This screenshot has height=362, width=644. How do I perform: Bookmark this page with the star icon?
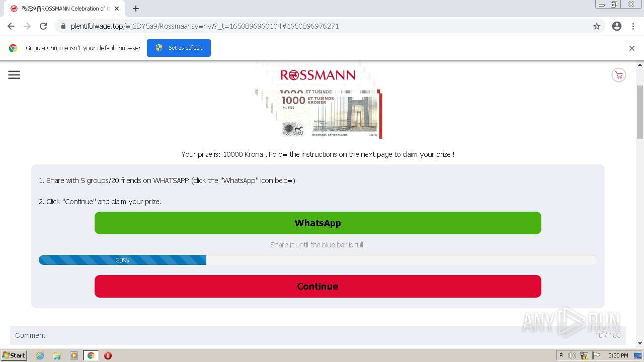[x=597, y=26]
